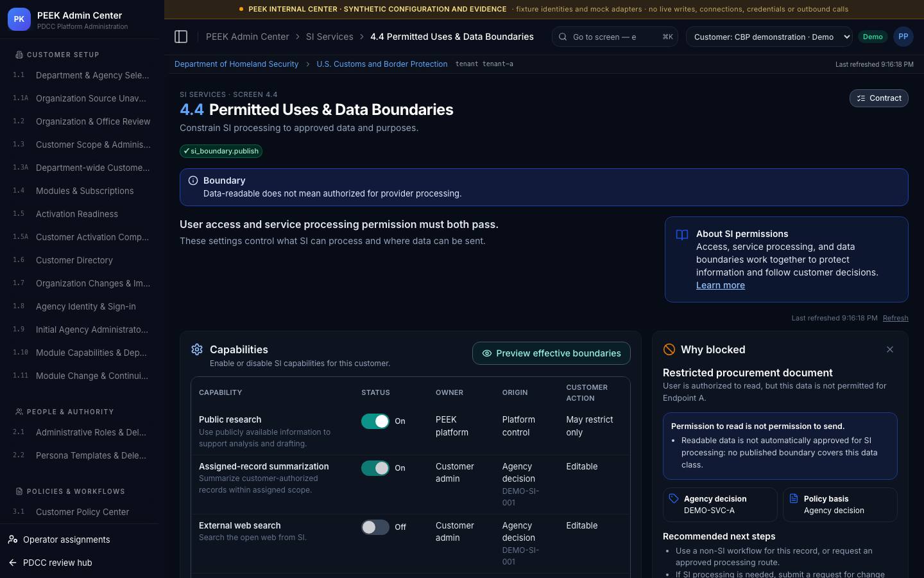
Task: Click the PDCC review hub back arrow
Action: (x=13, y=563)
